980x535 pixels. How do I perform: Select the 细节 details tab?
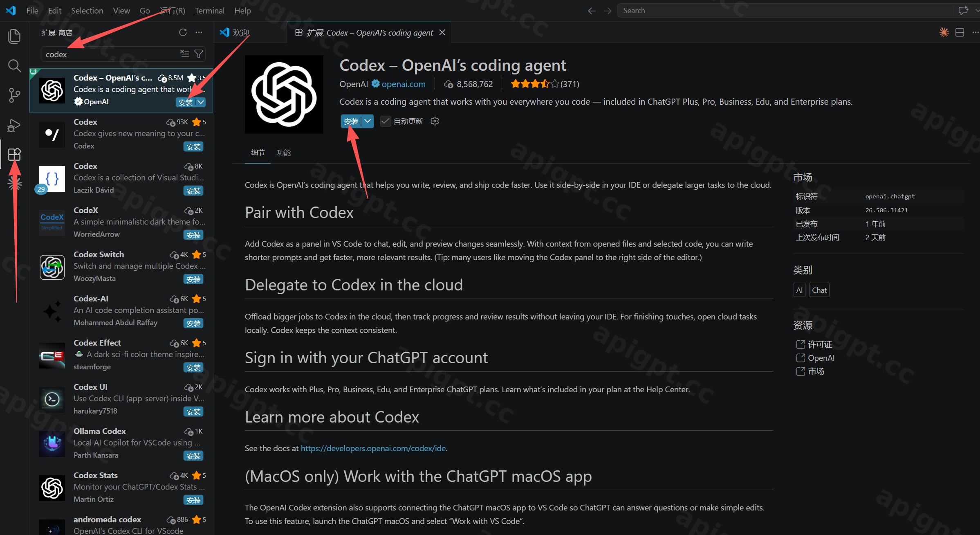tap(258, 153)
